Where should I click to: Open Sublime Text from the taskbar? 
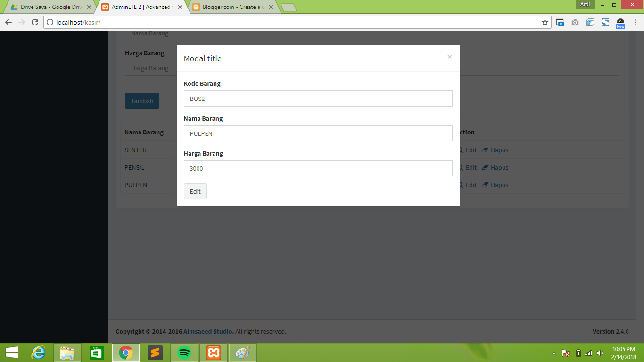[x=155, y=352]
